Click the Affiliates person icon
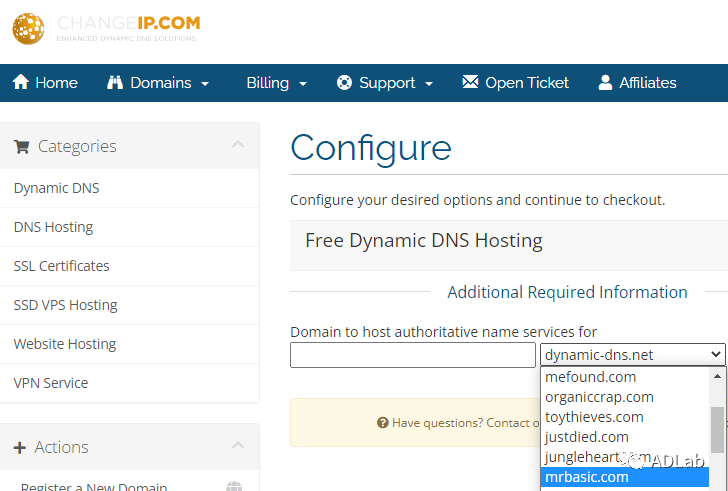728x491 pixels. tap(605, 83)
